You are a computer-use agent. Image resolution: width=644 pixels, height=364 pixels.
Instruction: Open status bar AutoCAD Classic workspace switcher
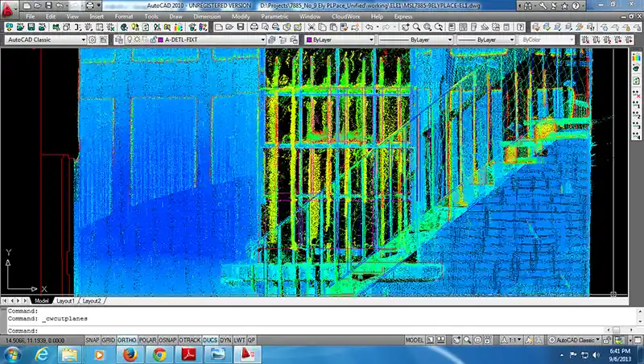(575, 340)
